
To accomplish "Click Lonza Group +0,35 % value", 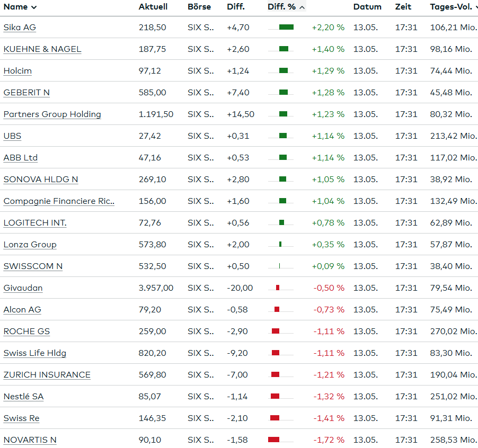I will pos(328,245).
